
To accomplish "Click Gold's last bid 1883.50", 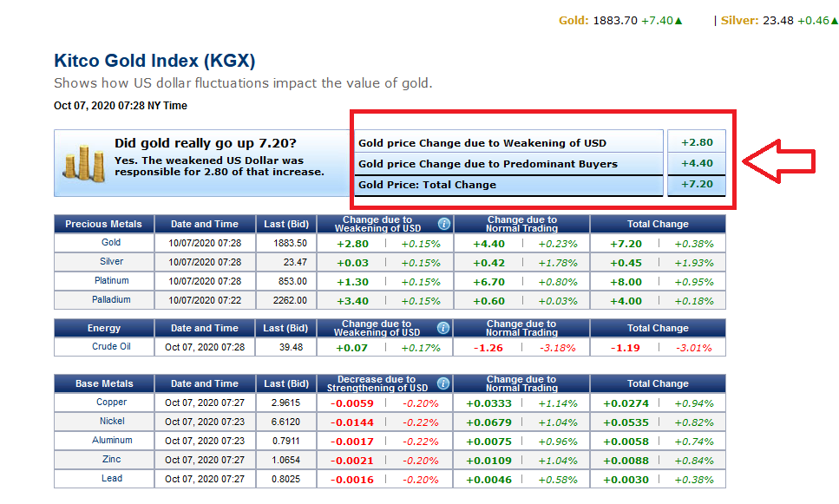I will click(290, 244).
